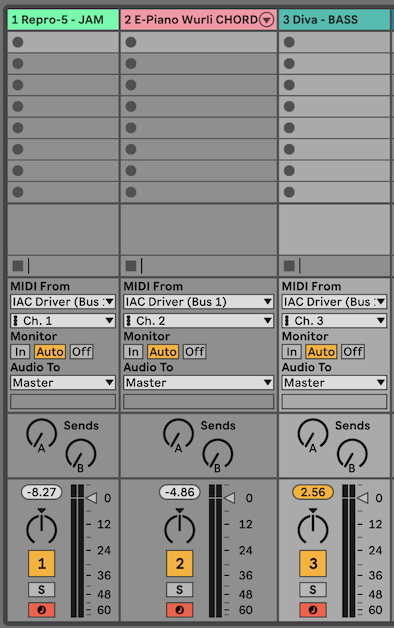The height and width of the screenshot is (628, 394).
Task: Set E-Piano Wurli monitor to In
Action: pos(133,352)
